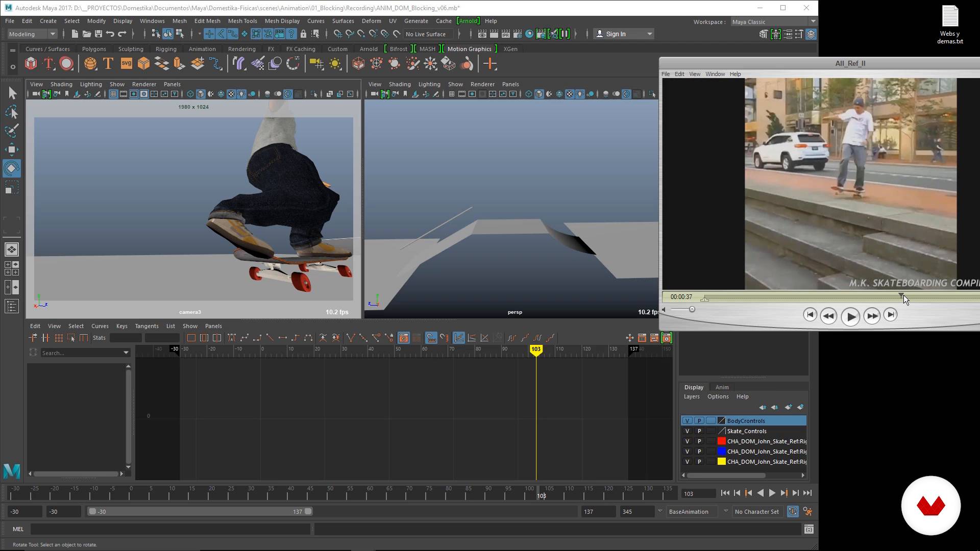980x551 pixels.
Task: Click the SVG shelf icon
Action: (x=126, y=64)
